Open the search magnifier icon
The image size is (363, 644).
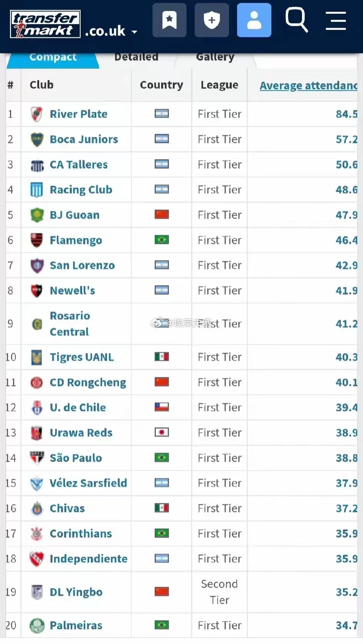296,20
